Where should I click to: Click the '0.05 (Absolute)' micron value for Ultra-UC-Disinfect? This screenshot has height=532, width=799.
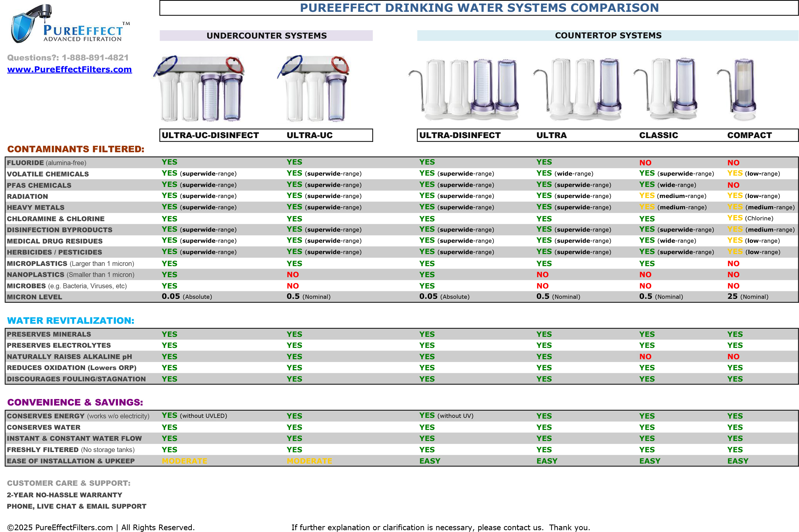187,296
